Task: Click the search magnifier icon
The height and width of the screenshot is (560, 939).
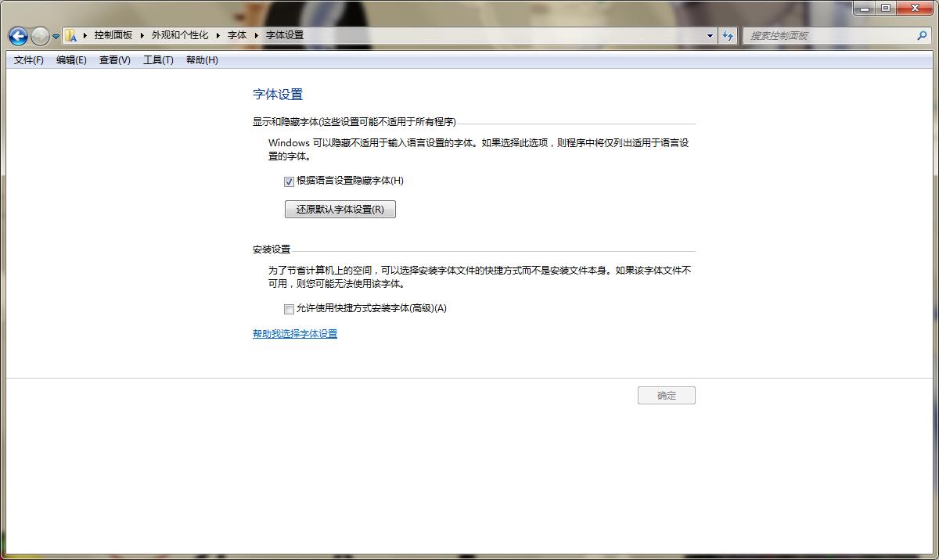Action: (x=923, y=35)
